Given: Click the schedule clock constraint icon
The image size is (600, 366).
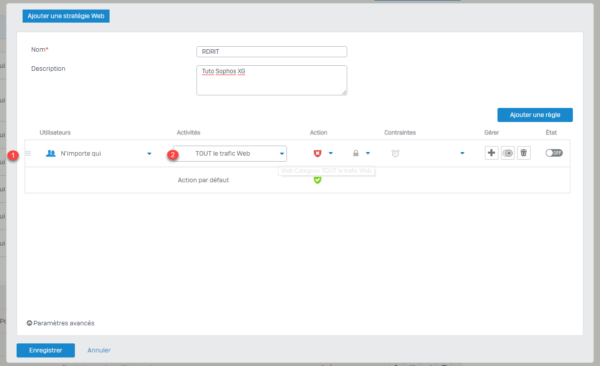Looking at the screenshot, I should tap(395, 154).
